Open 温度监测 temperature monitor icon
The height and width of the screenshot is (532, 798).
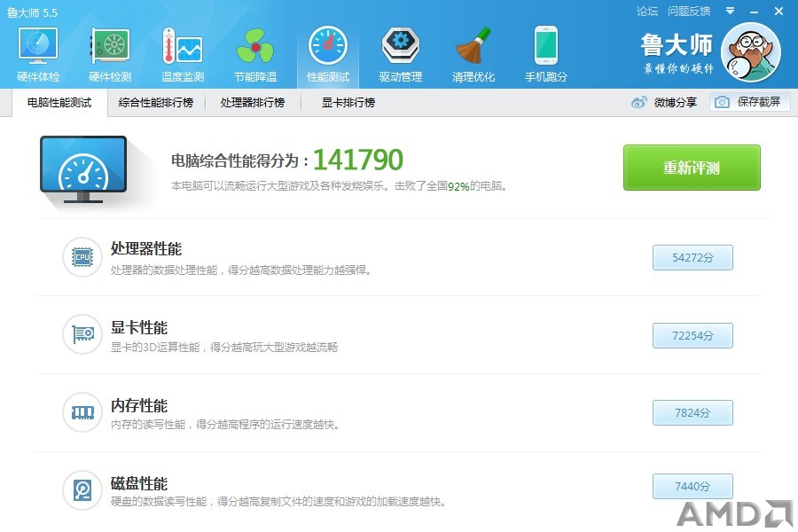click(182, 46)
